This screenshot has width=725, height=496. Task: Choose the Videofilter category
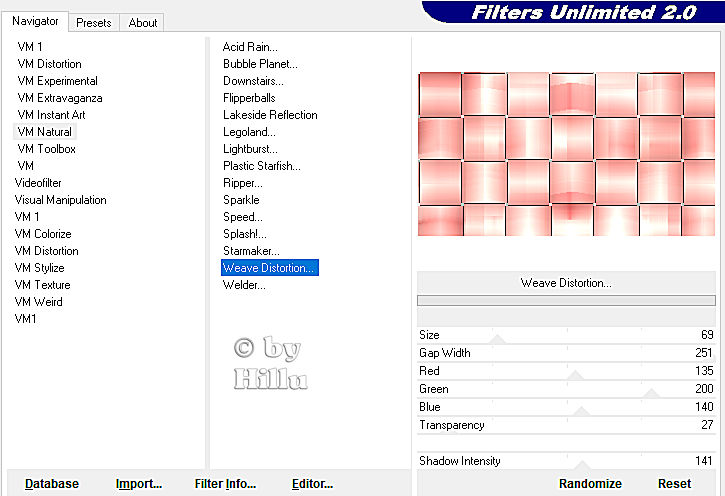pos(38,183)
